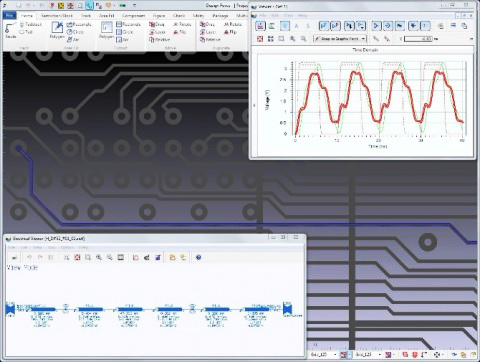This screenshot has width=480, height=362.
Task: Expand the quick access toolbar customize arrow
Action: (x=134, y=5)
